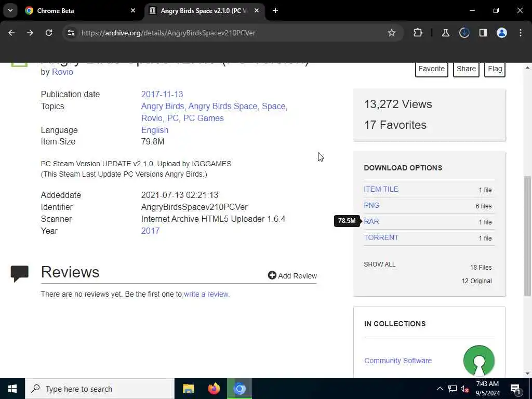Screen dimensions: 532x399
Task: Download the PNG files option
Action: point(371,205)
